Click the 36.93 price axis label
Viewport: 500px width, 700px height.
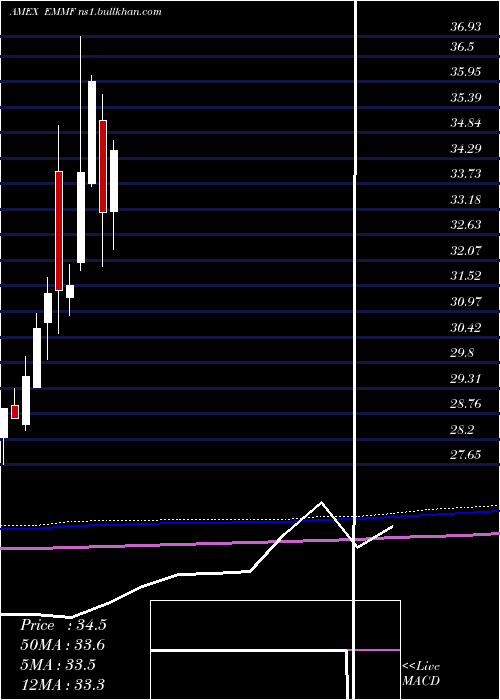[466, 27]
